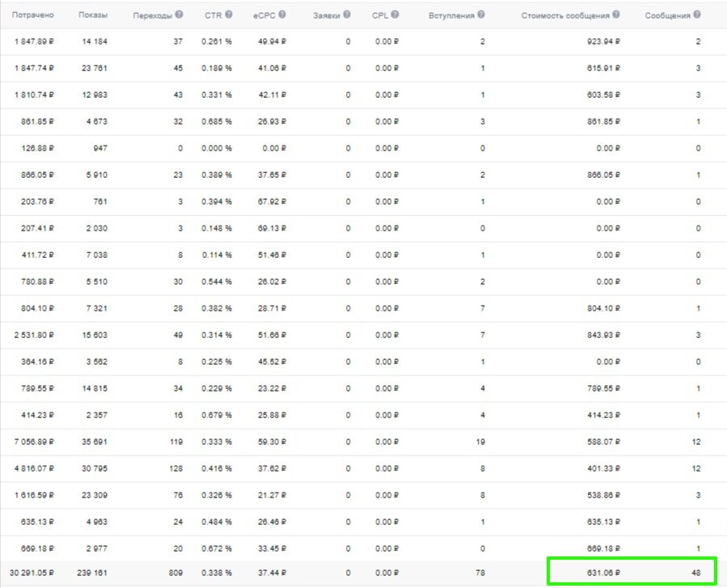The height and width of the screenshot is (588, 727).
Task: Click the total eCPC 37.44 ₽
Action: [x=273, y=573]
